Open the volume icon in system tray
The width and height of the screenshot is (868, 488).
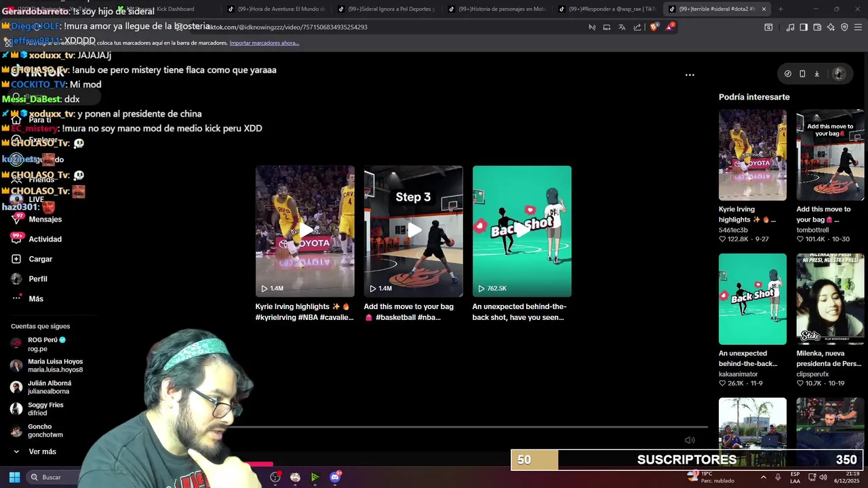click(x=823, y=477)
